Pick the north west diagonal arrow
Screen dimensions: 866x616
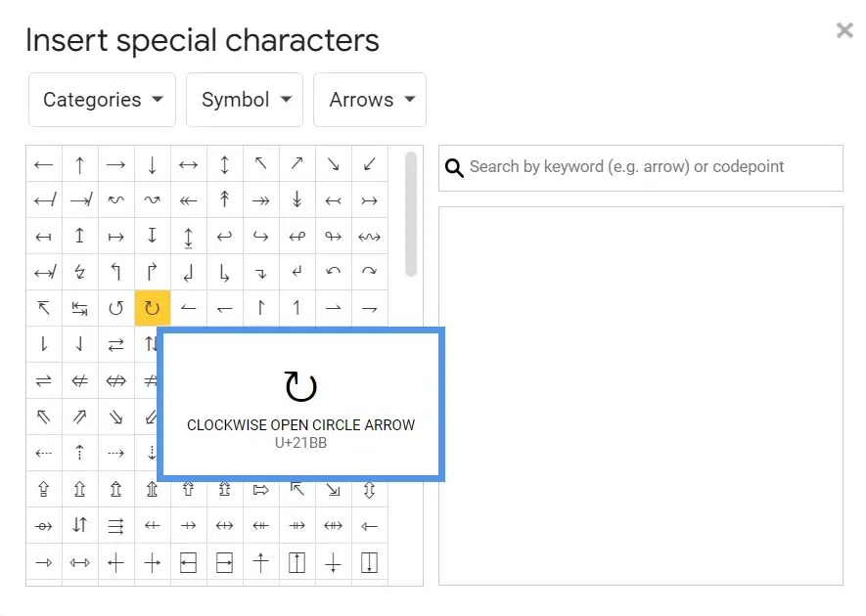click(260, 163)
